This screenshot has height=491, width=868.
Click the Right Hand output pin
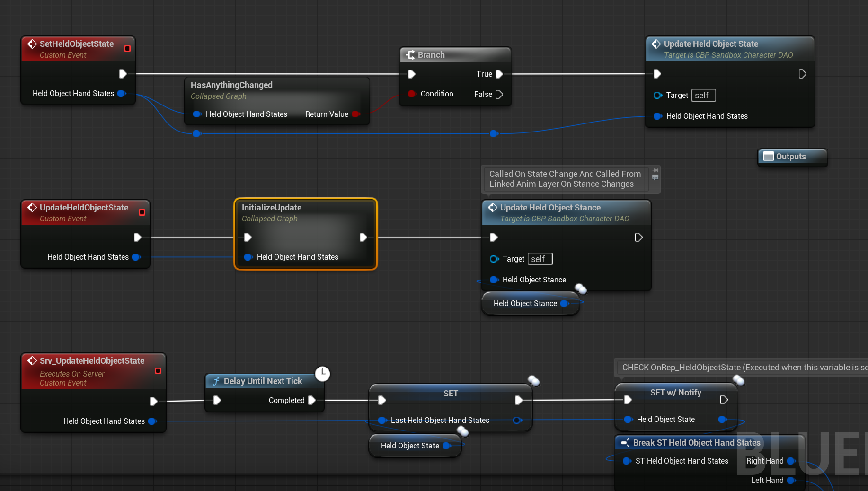(x=790, y=461)
